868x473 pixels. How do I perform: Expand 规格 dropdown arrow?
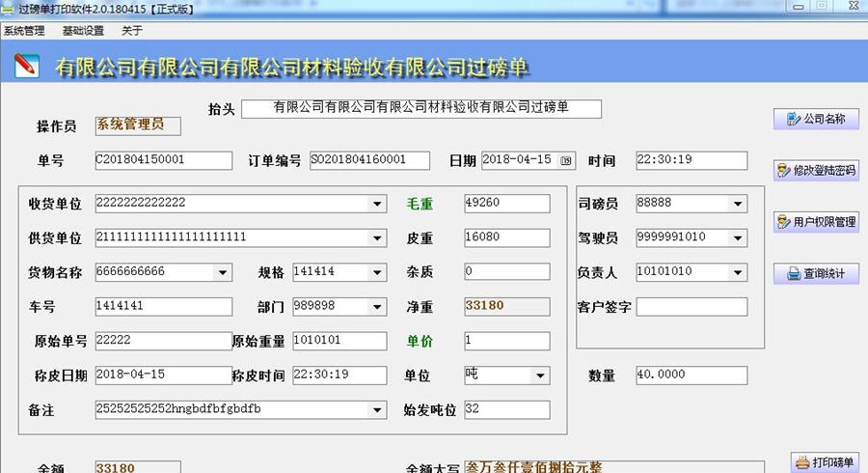377,272
